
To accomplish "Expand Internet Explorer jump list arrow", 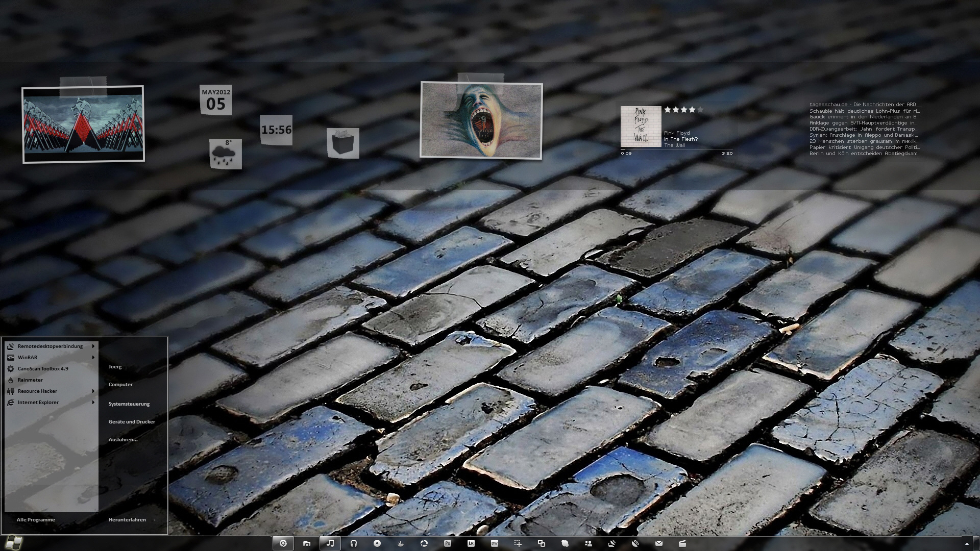I will pos(93,403).
